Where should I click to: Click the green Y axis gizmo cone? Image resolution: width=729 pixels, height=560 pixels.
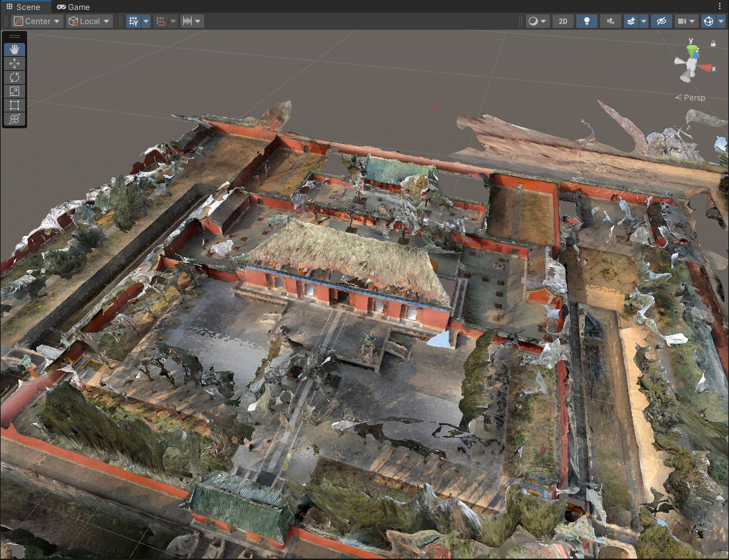tap(691, 50)
